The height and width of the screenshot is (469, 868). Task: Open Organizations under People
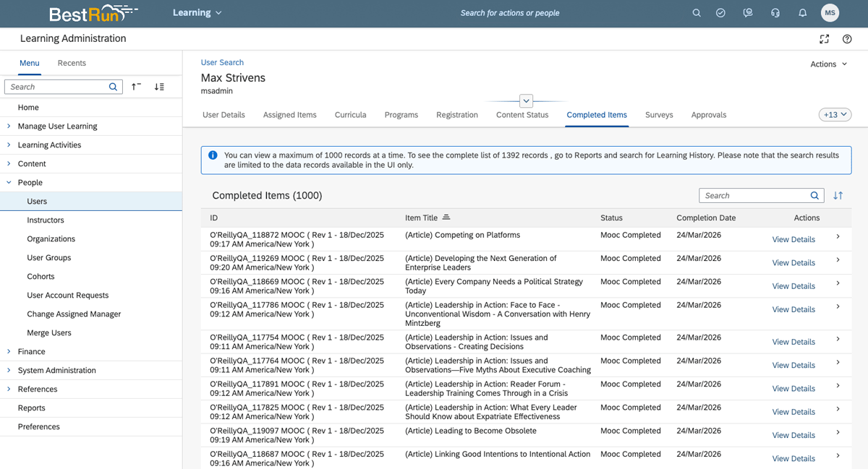click(x=51, y=238)
